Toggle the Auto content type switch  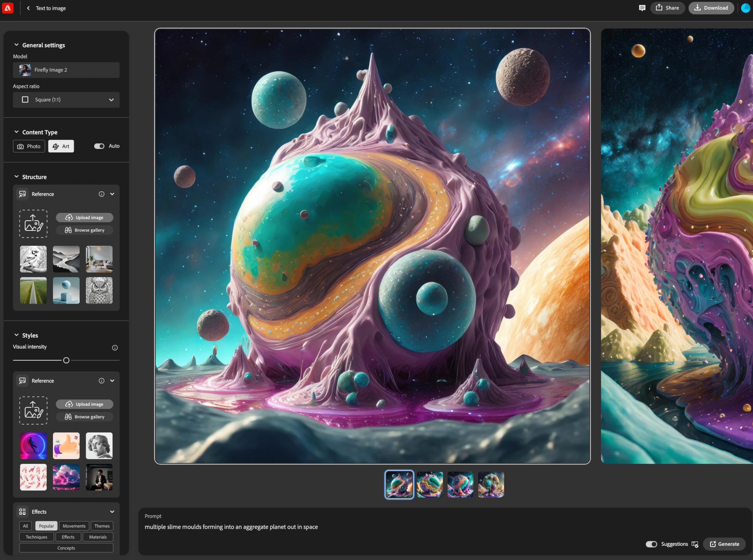pyautogui.click(x=99, y=146)
